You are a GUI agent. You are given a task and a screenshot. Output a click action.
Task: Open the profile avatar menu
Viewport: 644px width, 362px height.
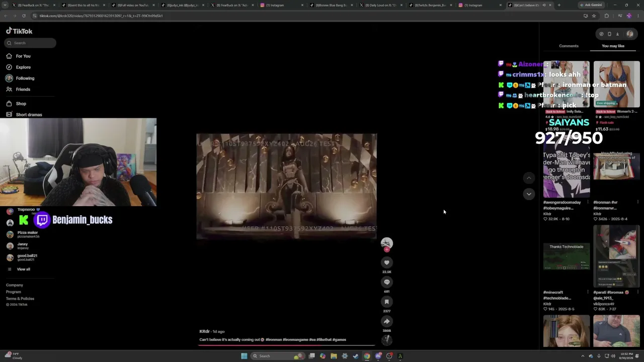pyautogui.click(x=630, y=34)
